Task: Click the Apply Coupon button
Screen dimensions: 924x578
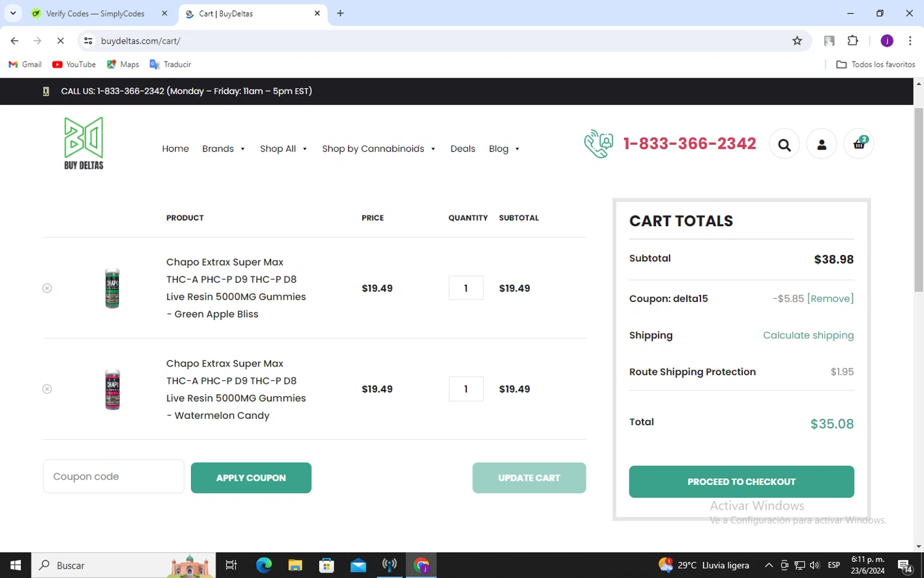Action: click(x=251, y=478)
